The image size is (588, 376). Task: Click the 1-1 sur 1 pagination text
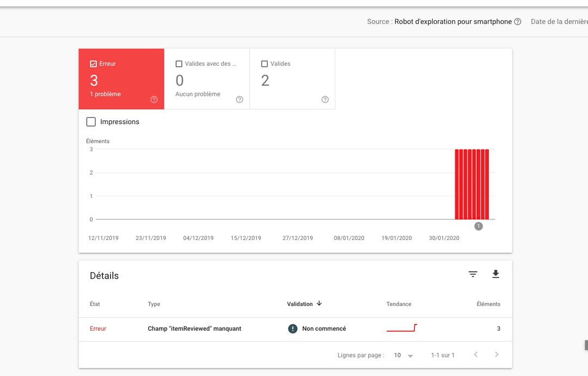[443, 355]
